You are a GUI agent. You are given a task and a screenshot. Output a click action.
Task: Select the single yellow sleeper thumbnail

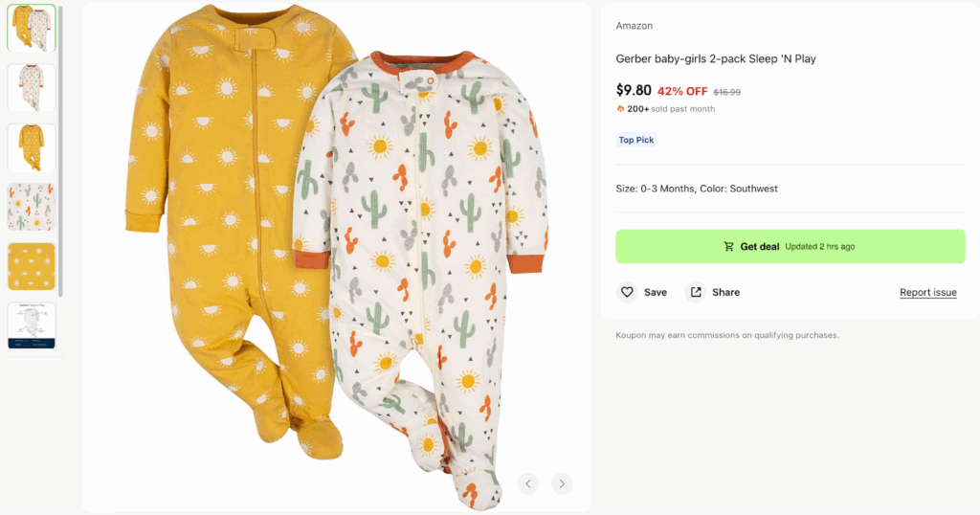tap(32, 147)
